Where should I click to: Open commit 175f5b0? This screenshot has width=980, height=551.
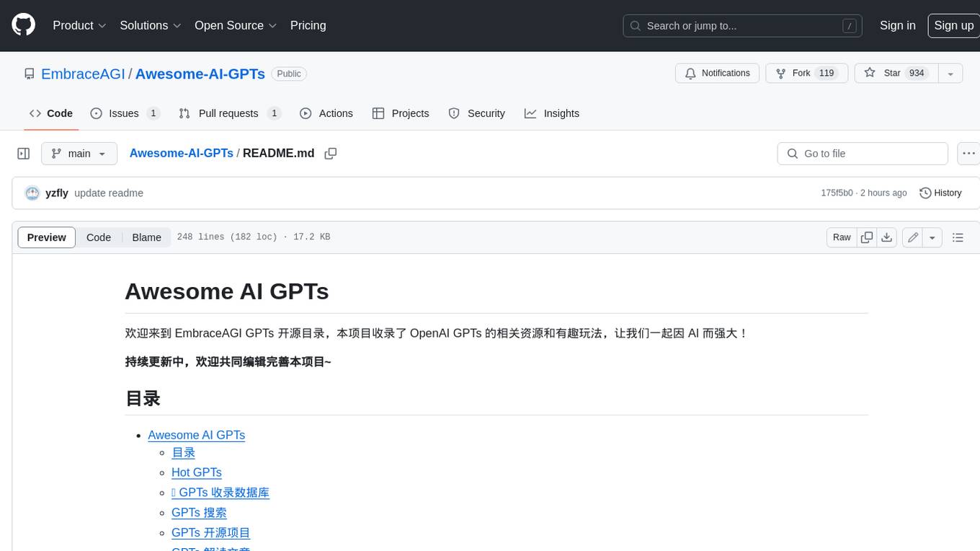point(837,193)
